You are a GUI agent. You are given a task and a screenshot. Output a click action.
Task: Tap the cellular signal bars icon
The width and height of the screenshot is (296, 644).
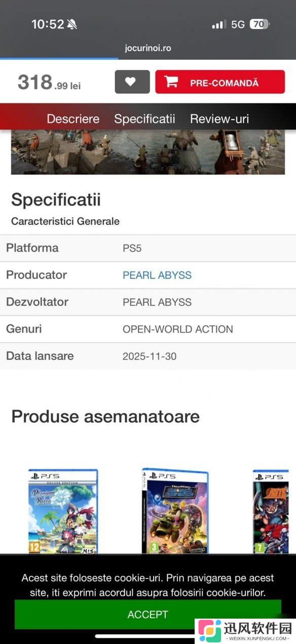point(219,24)
